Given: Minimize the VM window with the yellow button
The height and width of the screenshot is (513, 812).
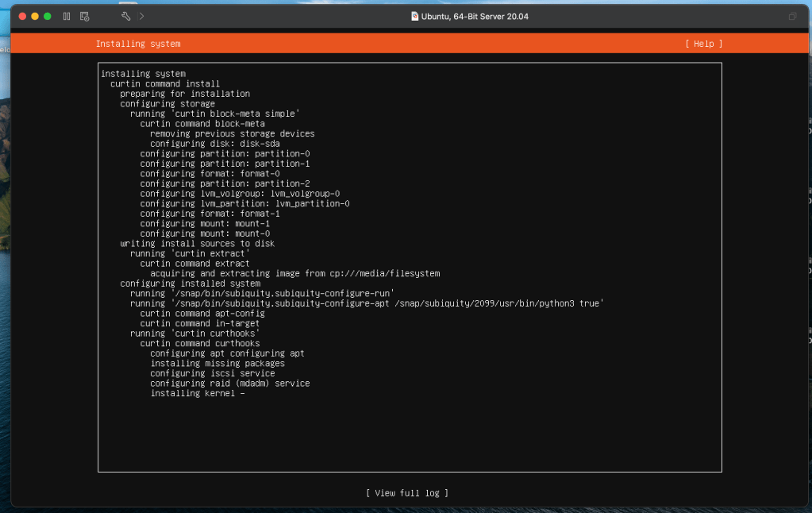Looking at the screenshot, I should point(34,16).
